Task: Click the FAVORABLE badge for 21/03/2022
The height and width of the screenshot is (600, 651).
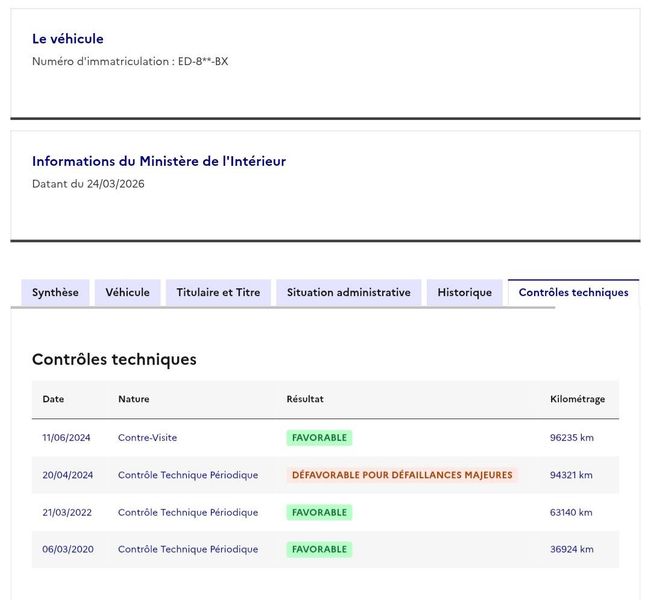Action: click(319, 512)
